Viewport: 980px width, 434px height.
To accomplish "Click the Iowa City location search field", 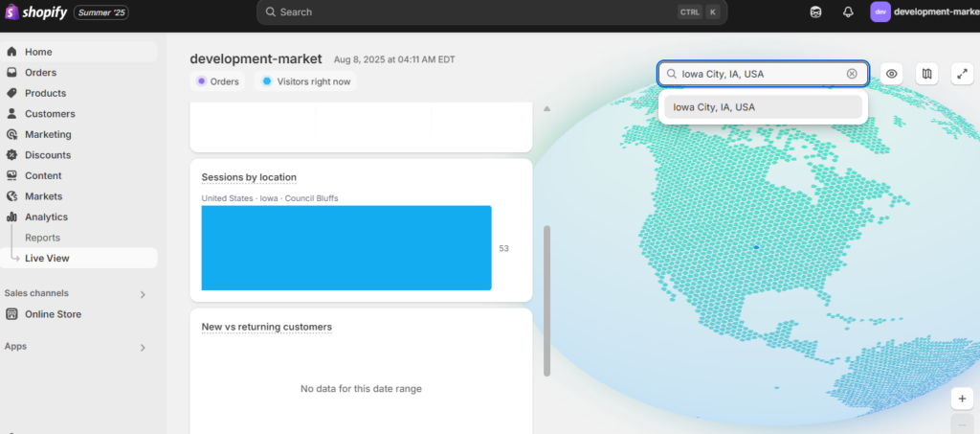I will [763, 74].
